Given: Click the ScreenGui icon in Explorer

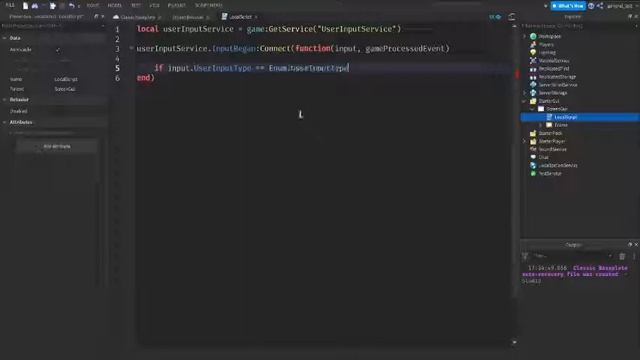Looking at the screenshot, I should coord(541,109).
